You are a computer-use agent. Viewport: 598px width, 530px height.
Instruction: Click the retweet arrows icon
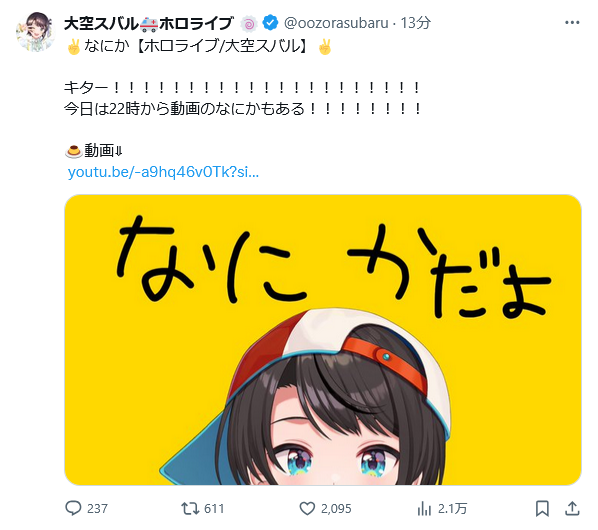(x=190, y=508)
